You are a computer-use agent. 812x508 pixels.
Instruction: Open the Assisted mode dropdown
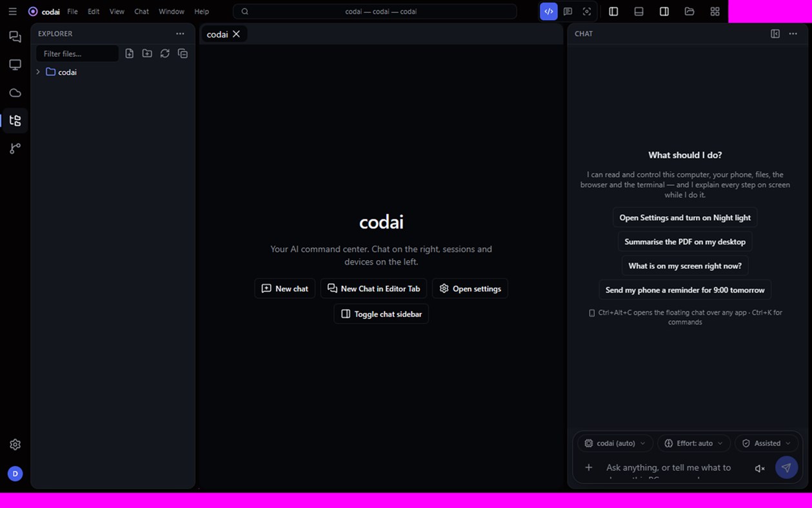pyautogui.click(x=766, y=443)
